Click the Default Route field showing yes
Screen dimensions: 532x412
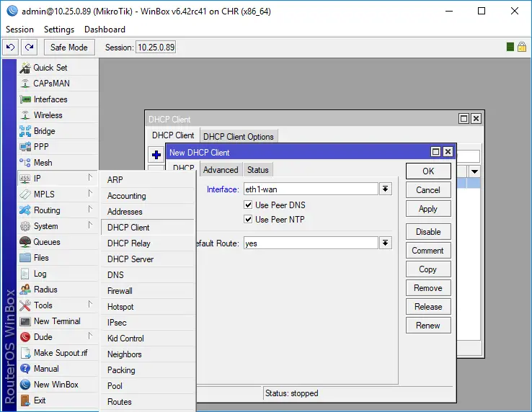point(311,243)
